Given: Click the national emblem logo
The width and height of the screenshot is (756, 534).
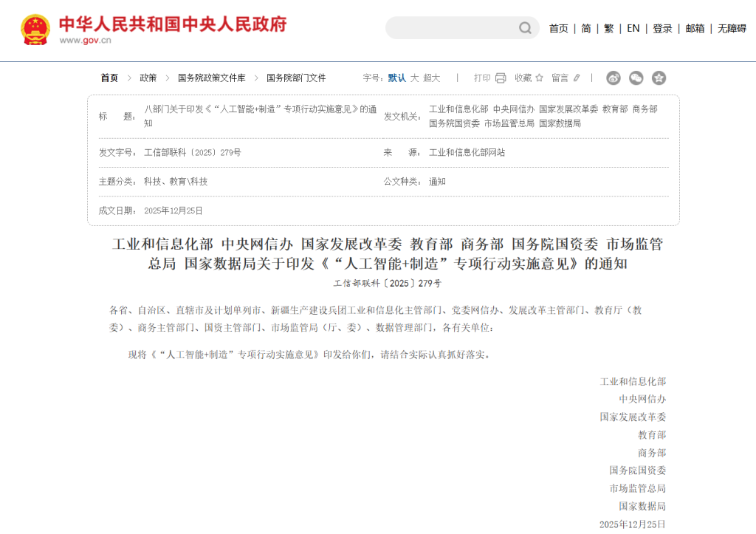Looking at the screenshot, I should pos(35,30).
